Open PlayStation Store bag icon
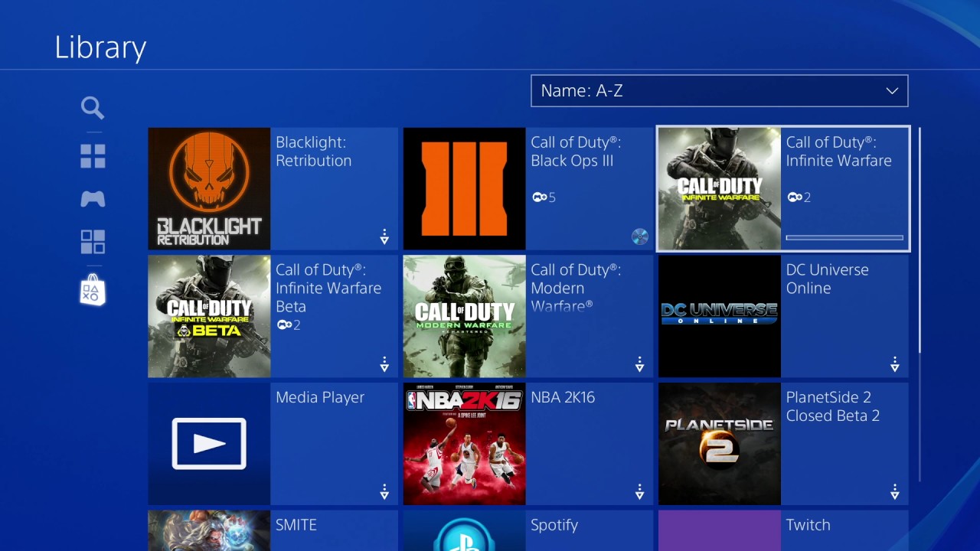Screen dimensions: 980x551 tap(93, 290)
